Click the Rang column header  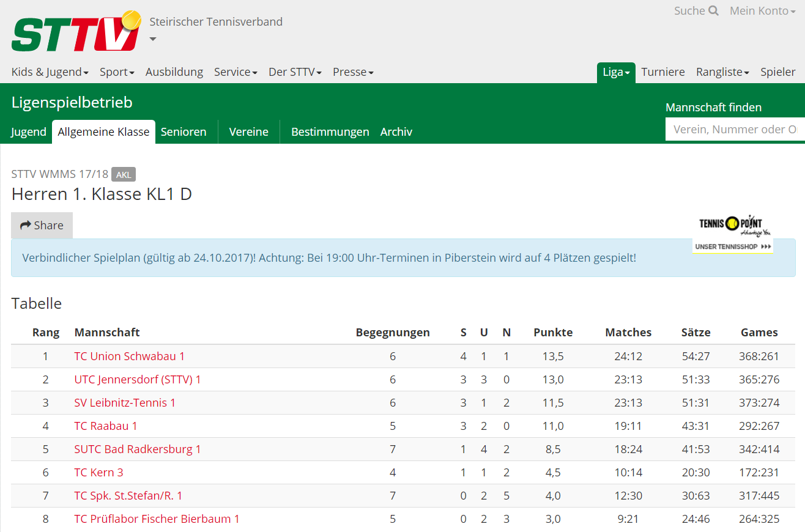(x=46, y=333)
